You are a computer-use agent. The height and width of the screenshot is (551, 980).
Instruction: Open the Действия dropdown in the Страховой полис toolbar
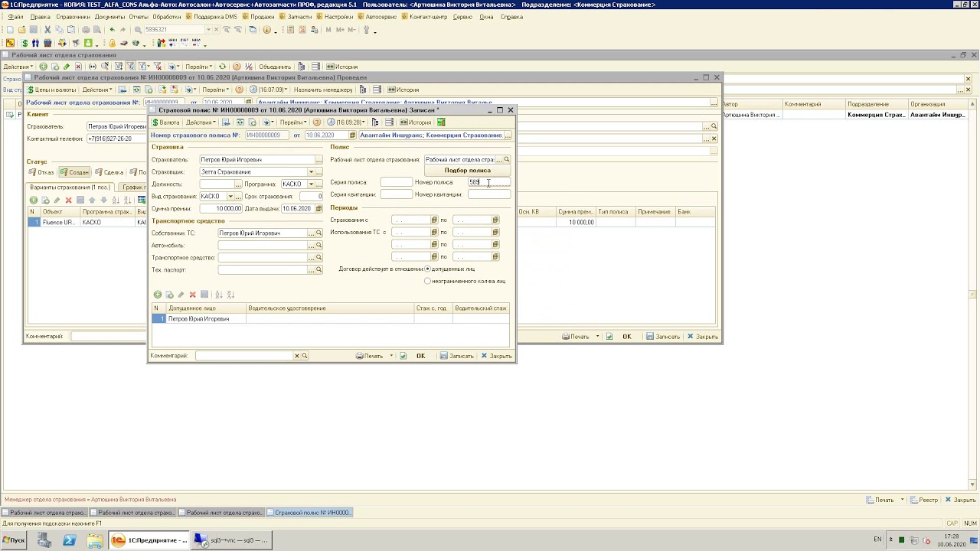tap(201, 122)
